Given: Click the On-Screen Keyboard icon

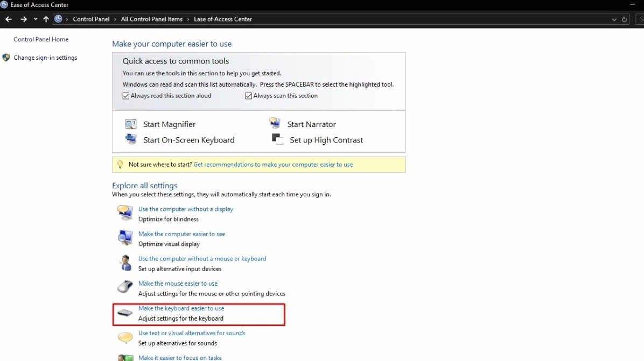Looking at the screenshot, I should tap(131, 139).
